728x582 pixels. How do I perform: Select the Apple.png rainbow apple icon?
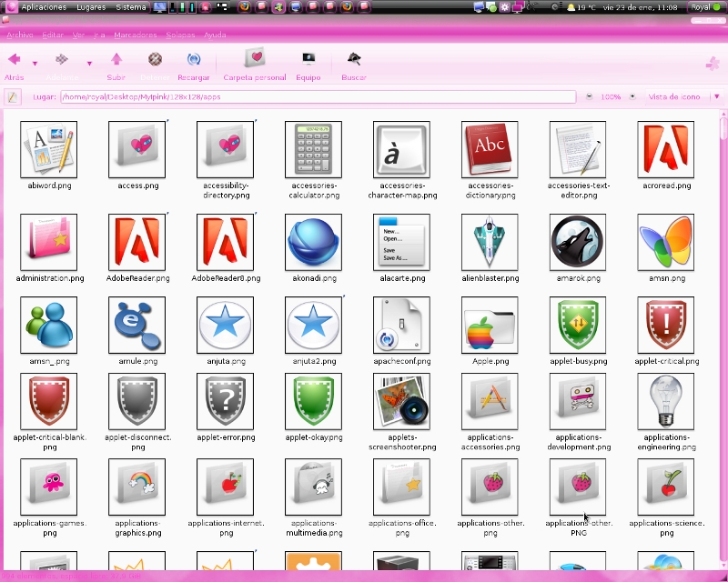pos(490,325)
